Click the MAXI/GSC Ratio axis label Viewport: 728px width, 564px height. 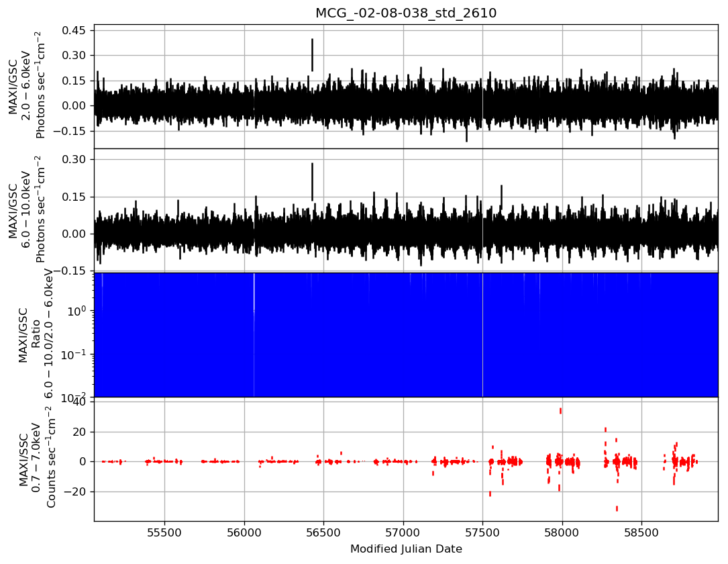pyautogui.click(x=36, y=334)
